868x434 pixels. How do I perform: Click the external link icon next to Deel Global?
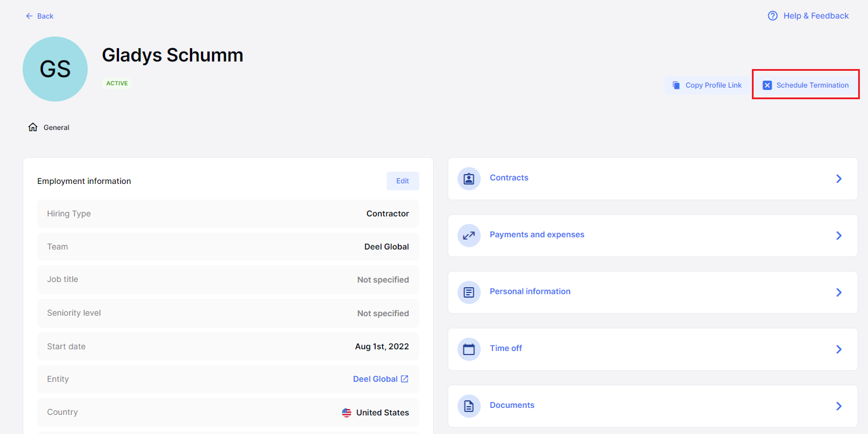405,379
